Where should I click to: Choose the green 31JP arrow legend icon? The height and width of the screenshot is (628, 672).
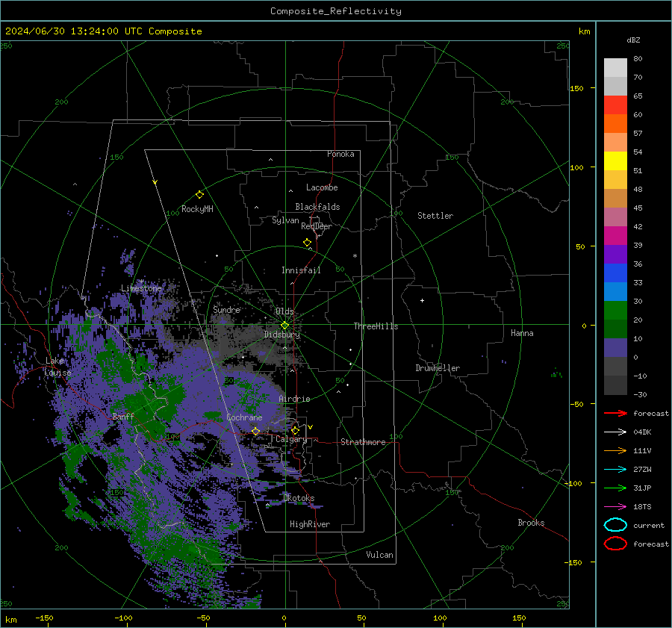click(x=615, y=488)
